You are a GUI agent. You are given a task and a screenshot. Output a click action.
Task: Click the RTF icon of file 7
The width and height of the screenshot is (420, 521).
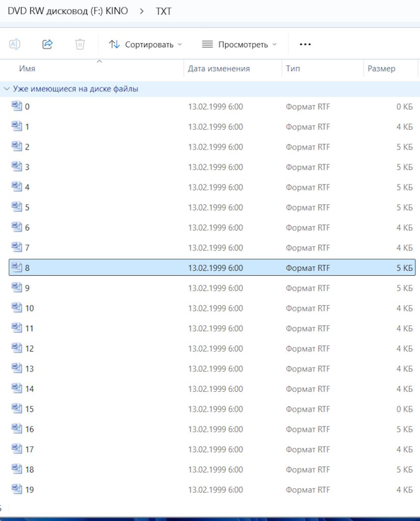coord(17,247)
